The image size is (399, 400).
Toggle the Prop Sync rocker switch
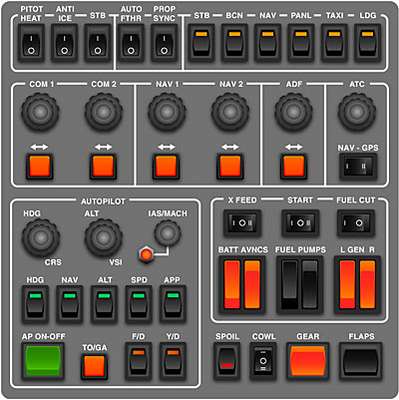(164, 43)
